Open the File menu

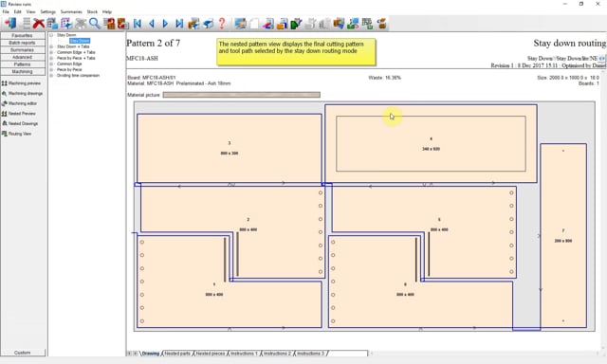click(6, 11)
